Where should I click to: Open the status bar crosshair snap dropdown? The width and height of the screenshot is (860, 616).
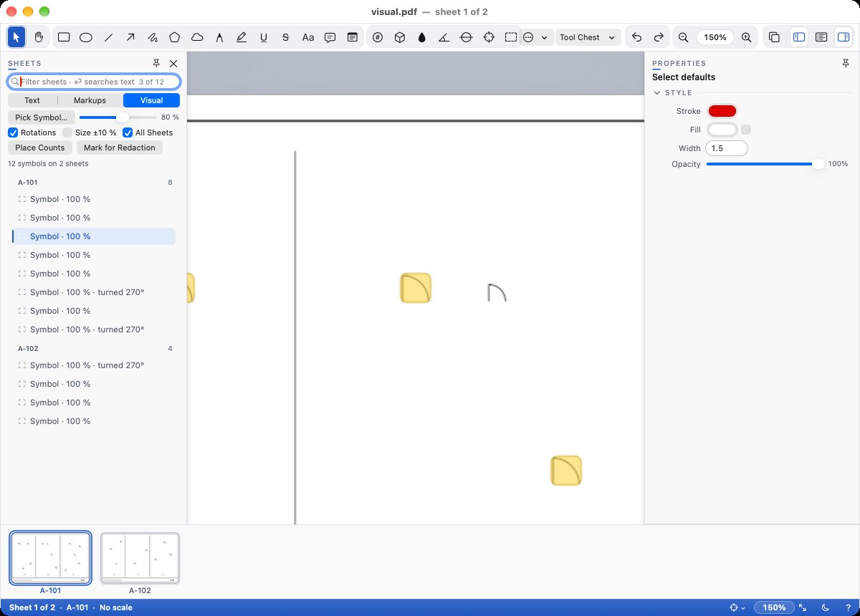736,607
